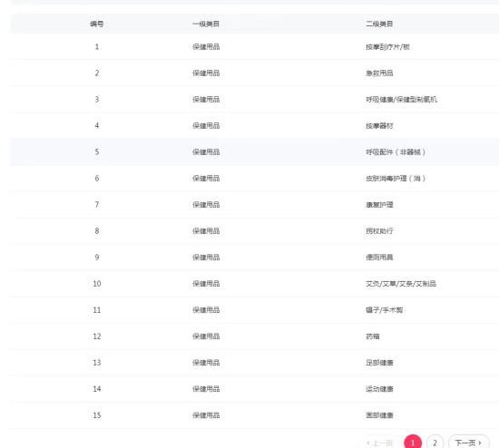Screen dimensions: 499x448
Task: Select the 足部健康 category
Action: pos(379,363)
